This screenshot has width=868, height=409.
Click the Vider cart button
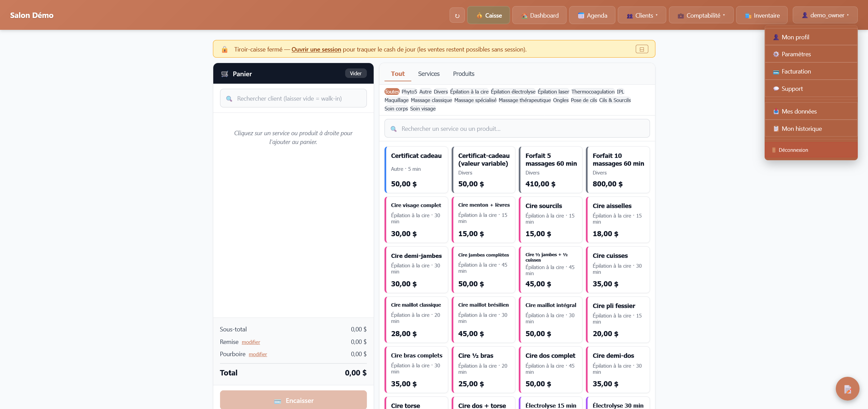point(356,74)
